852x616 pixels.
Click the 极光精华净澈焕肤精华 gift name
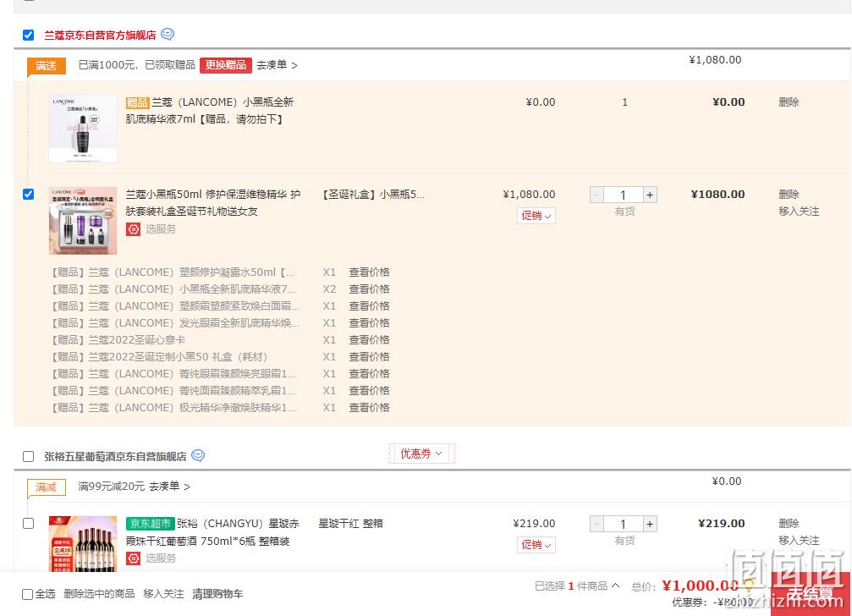click(173, 407)
